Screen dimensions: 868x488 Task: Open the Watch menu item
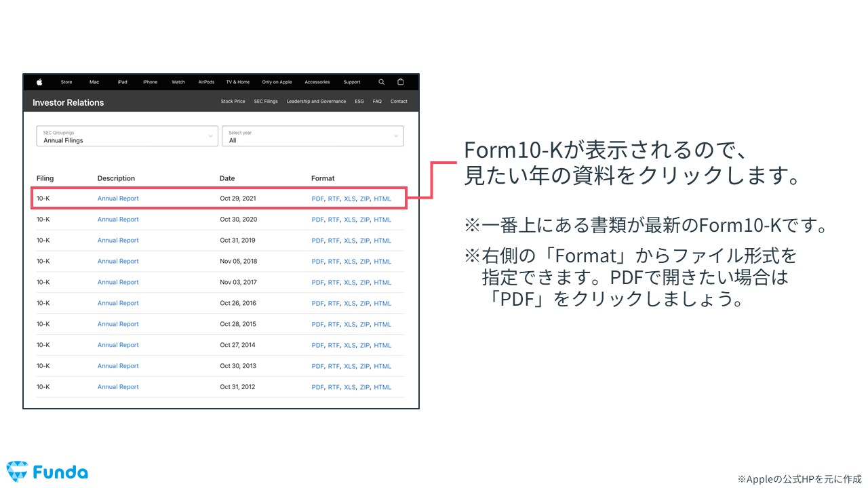[178, 82]
